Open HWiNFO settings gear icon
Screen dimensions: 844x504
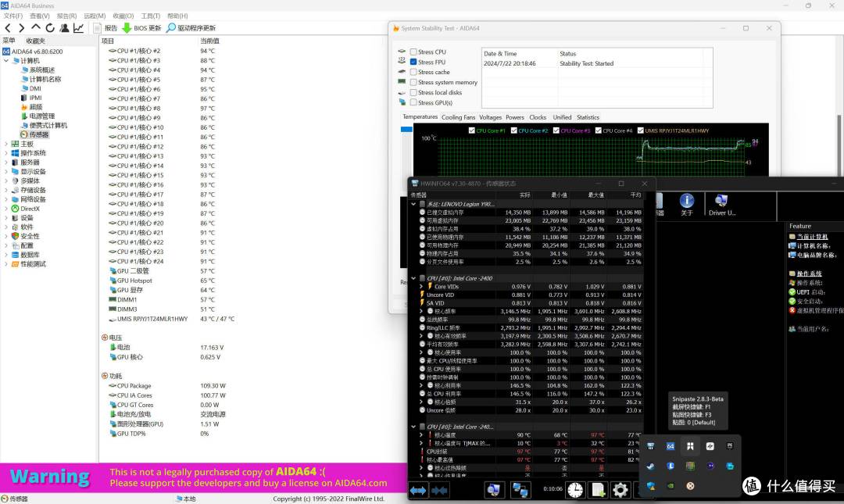pyautogui.click(x=620, y=490)
